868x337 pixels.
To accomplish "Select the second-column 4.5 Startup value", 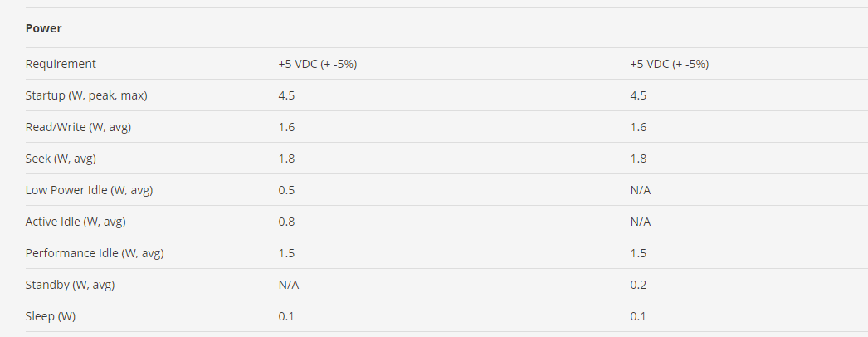I will coord(638,95).
